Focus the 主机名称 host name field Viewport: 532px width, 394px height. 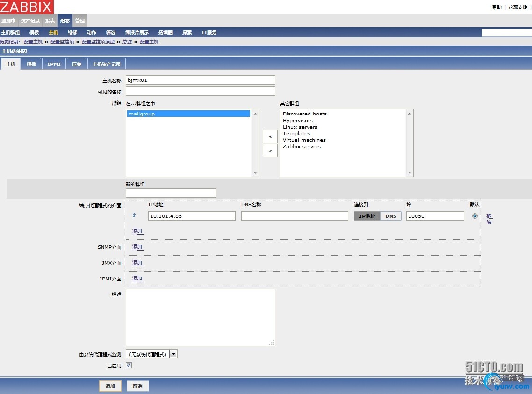tap(201, 80)
